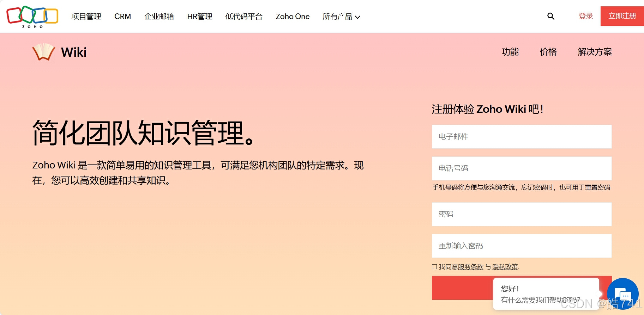Click the Wiki open-book logo icon
The width and height of the screenshot is (644, 315).
(x=43, y=52)
